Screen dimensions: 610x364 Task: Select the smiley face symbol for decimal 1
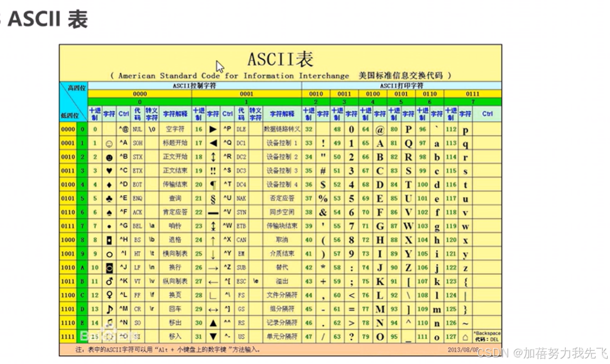pyautogui.click(x=109, y=143)
